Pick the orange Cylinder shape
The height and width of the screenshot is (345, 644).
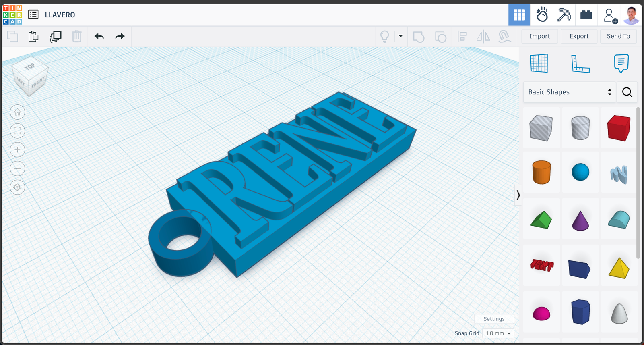[x=541, y=172]
